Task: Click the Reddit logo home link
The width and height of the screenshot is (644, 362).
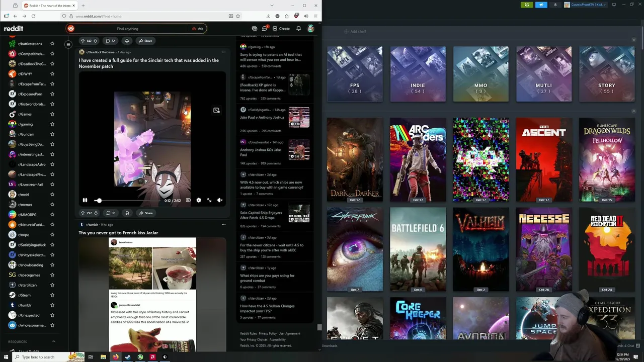Action: coord(14,29)
